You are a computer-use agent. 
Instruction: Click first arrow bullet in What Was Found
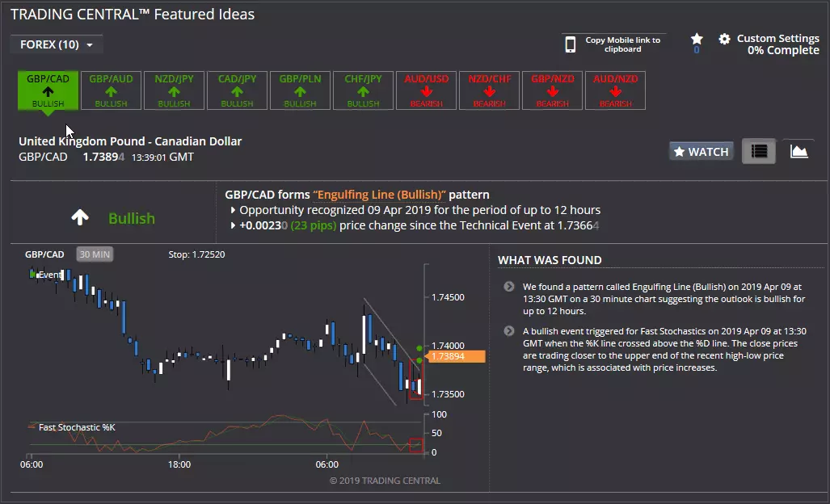coord(508,286)
